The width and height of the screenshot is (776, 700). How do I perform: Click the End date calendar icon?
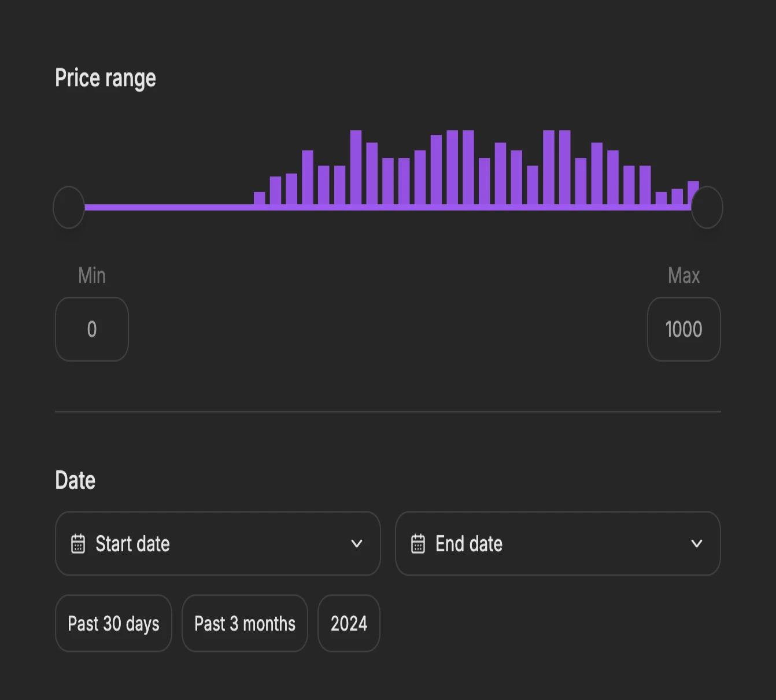[x=418, y=543]
